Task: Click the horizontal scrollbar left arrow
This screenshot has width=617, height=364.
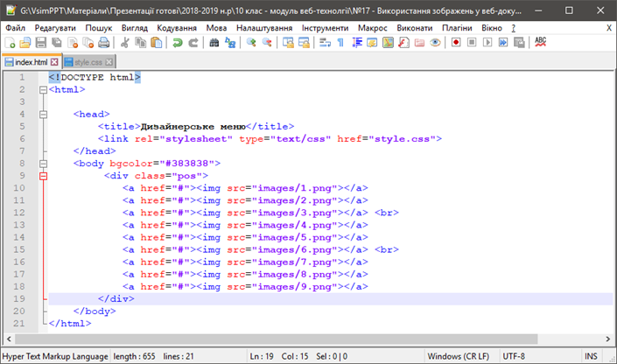Action: coord(9,339)
